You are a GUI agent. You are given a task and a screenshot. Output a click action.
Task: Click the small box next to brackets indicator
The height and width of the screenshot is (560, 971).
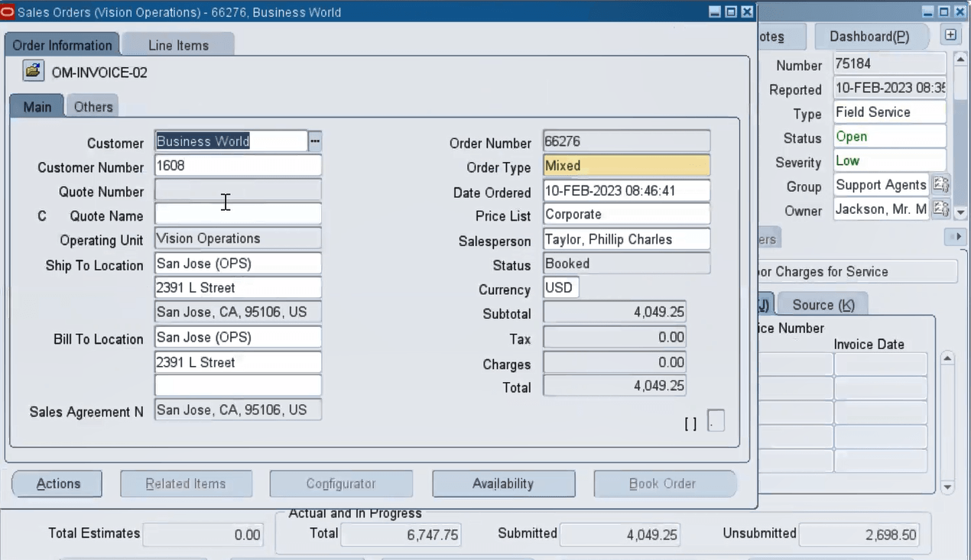coord(716,421)
